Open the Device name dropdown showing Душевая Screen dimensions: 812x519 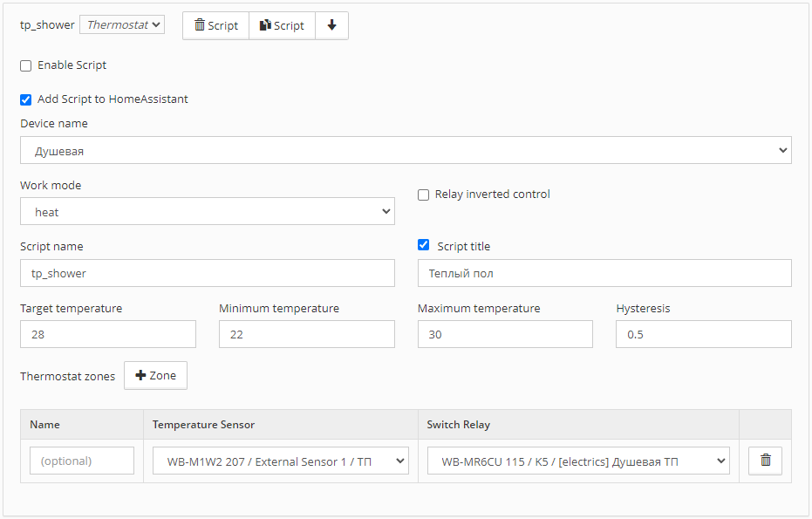point(406,150)
